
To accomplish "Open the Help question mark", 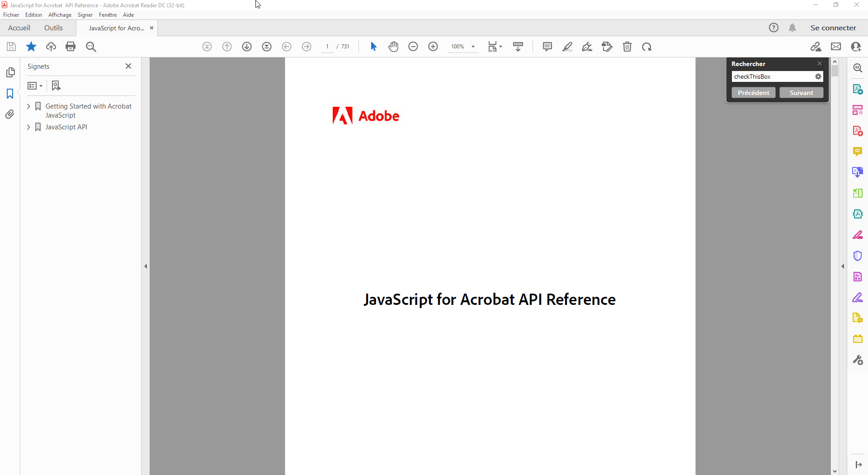I will [x=774, y=28].
